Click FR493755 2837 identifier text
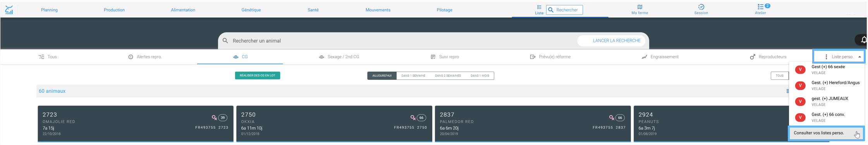The image size is (868, 145). pos(609,127)
